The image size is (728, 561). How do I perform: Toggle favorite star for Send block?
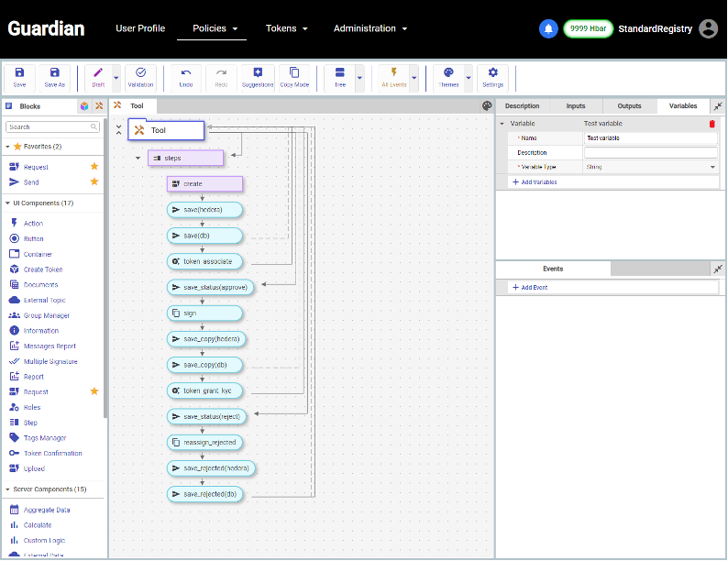pos(94,181)
